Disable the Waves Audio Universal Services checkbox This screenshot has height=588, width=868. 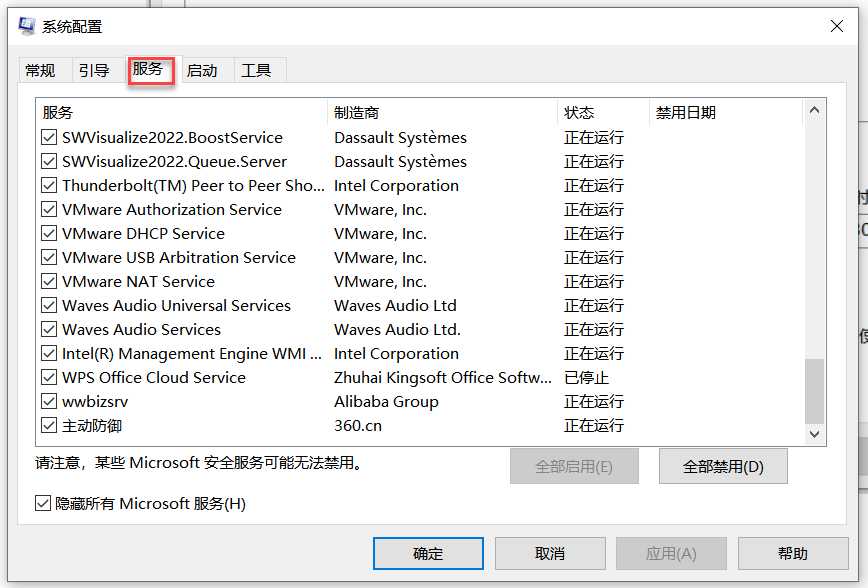(48, 305)
